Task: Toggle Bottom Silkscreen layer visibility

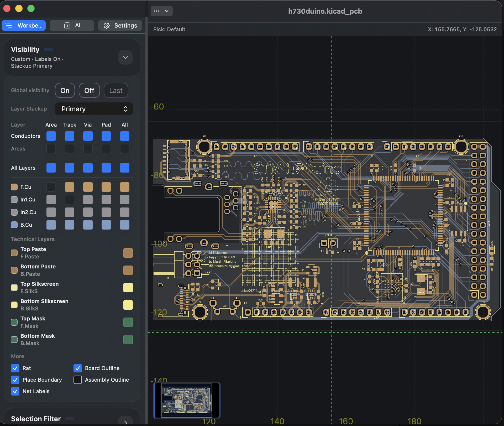Action: click(128, 305)
